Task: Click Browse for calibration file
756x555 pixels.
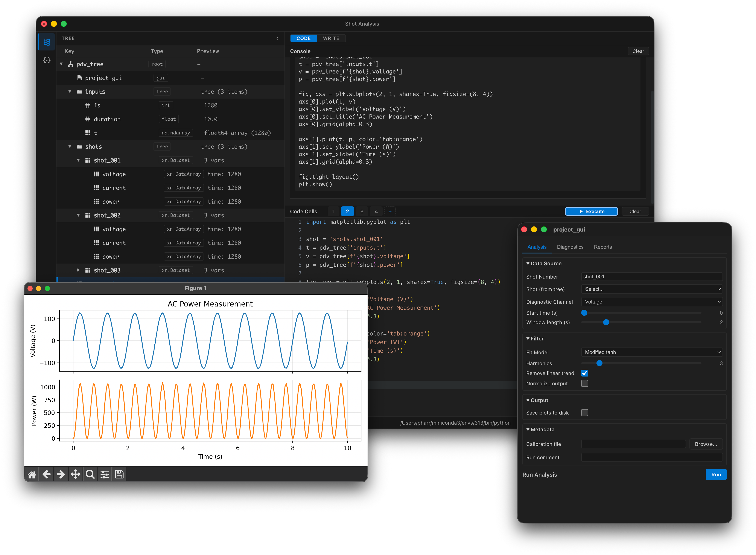Action: pyautogui.click(x=706, y=444)
